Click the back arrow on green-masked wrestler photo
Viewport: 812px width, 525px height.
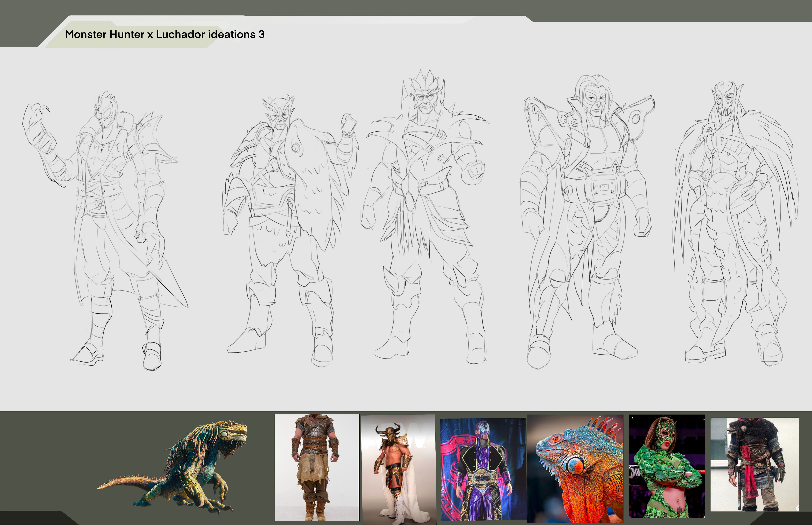tap(632, 418)
